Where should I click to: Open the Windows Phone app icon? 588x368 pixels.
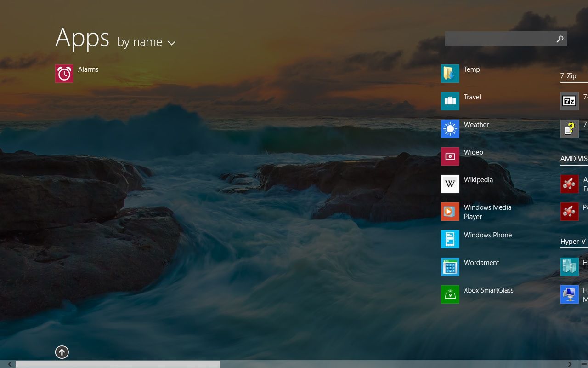450,239
